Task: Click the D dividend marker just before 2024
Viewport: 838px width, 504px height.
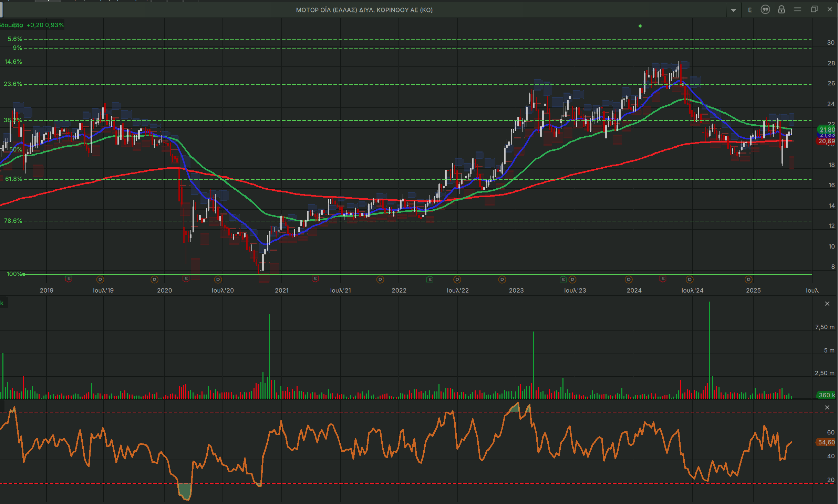Action: [x=629, y=280]
